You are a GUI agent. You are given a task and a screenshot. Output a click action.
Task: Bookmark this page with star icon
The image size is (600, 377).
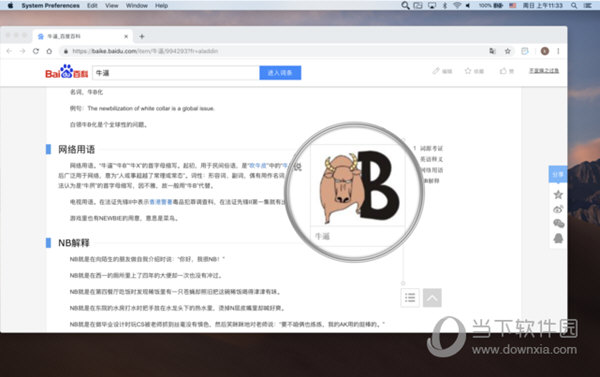click(x=507, y=51)
